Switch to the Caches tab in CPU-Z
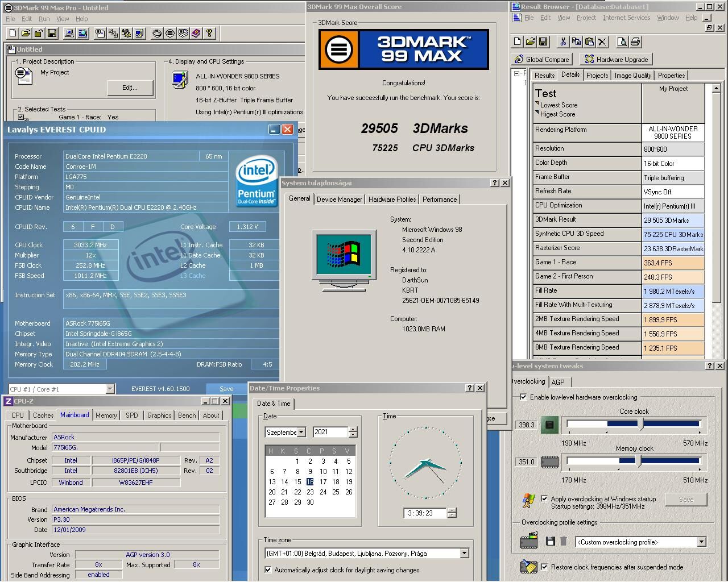The width and height of the screenshot is (728, 582). [43, 415]
